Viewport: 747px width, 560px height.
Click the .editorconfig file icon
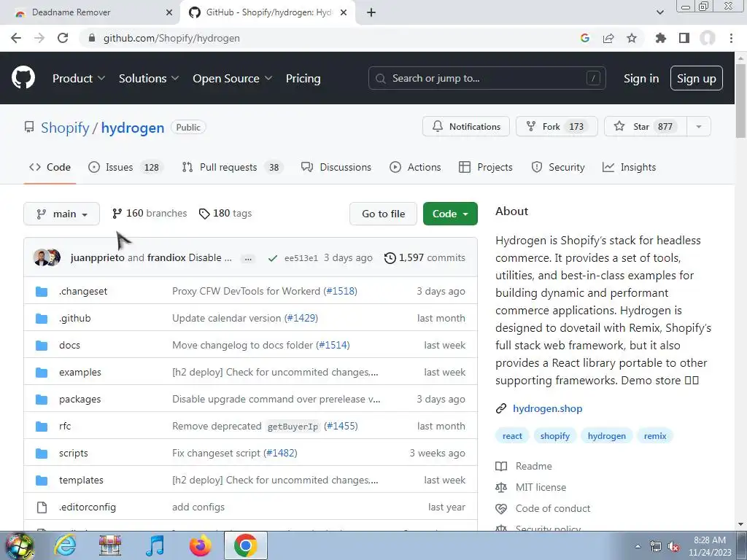[42, 507]
